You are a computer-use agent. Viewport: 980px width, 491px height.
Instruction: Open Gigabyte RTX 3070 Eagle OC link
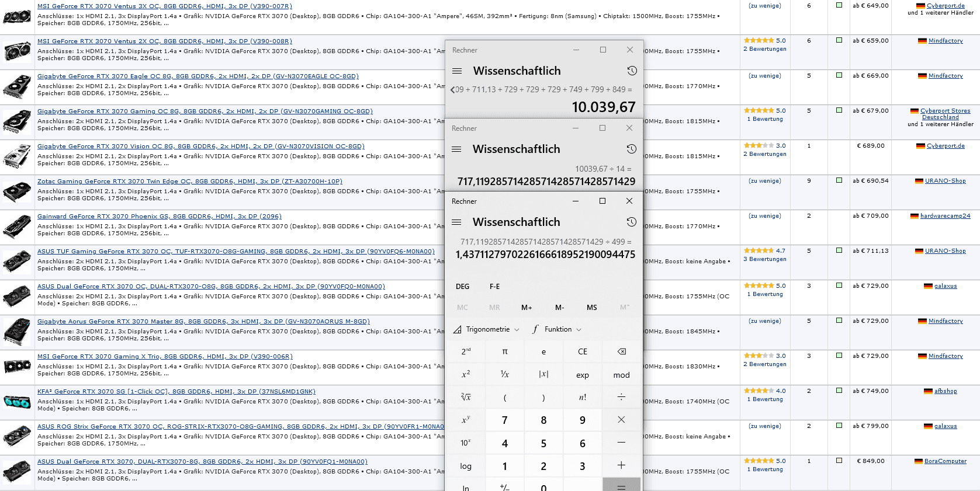[x=198, y=76]
